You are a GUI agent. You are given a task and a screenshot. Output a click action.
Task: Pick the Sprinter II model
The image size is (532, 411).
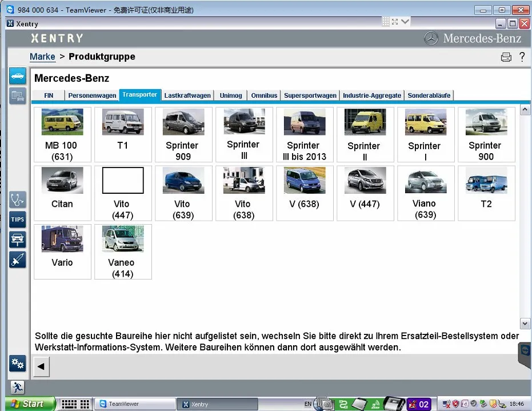click(x=365, y=135)
